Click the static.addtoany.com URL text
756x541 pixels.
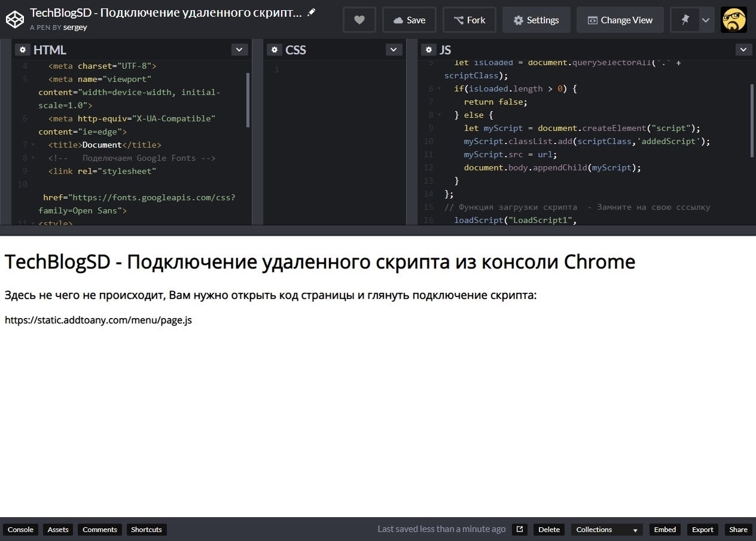click(x=98, y=320)
